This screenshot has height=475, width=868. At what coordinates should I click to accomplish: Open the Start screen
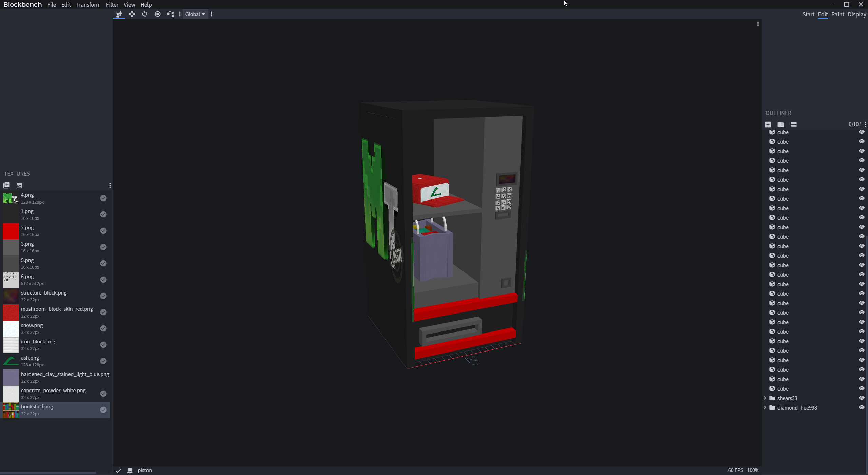(x=808, y=14)
